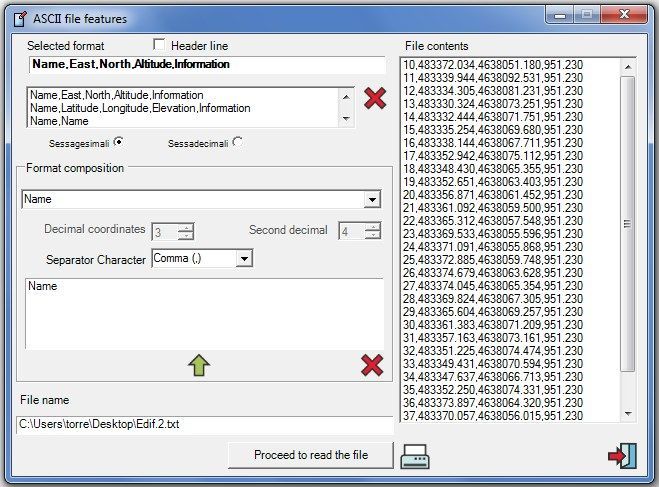This screenshot has width=659, height=487.
Task: Click line 21,483361.092,4638059.500,951.230
Action: tap(493, 208)
